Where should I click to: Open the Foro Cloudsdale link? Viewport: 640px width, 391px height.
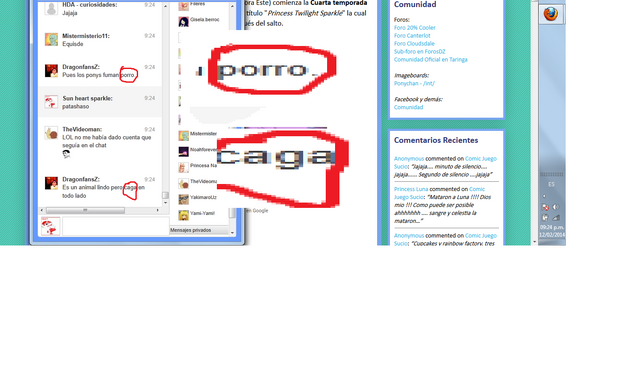(414, 43)
